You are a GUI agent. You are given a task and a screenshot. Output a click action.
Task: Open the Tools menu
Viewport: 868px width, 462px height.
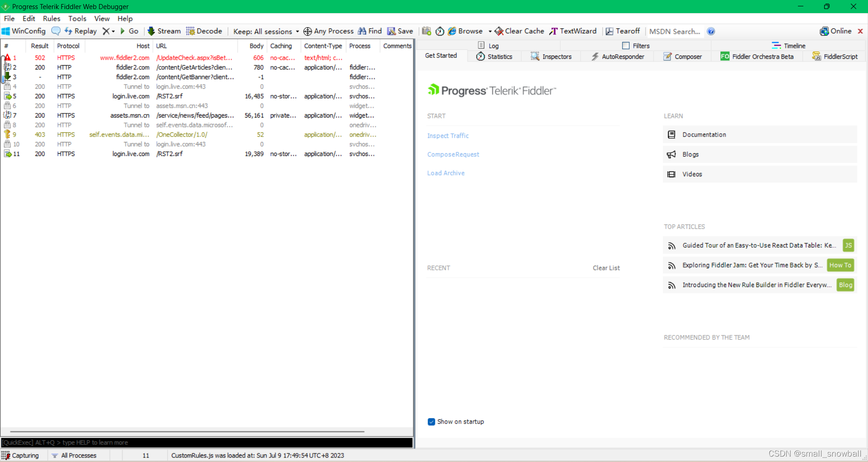pos(77,19)
